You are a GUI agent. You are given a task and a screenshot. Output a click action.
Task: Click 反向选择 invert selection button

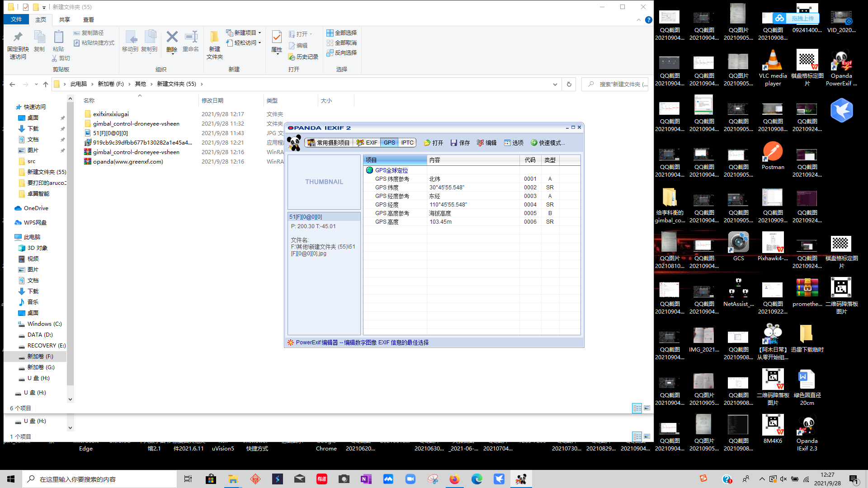point(342,52)
